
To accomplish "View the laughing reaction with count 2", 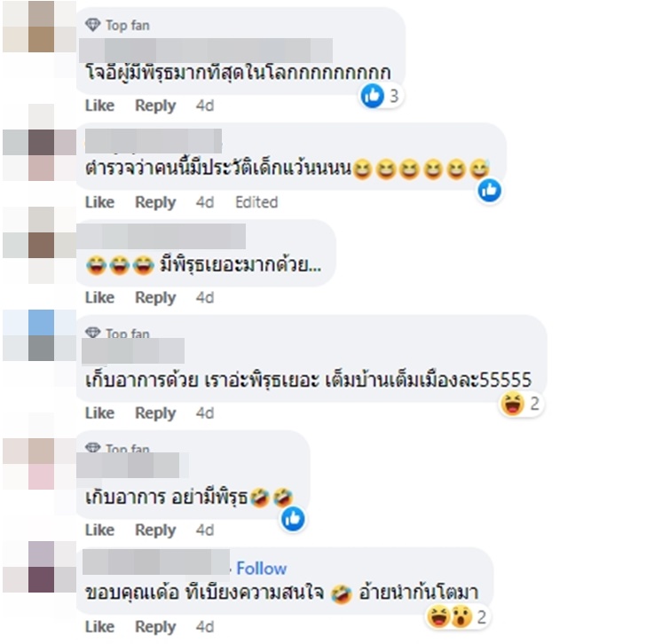I will pyautogui.click(x=521, y=404).
